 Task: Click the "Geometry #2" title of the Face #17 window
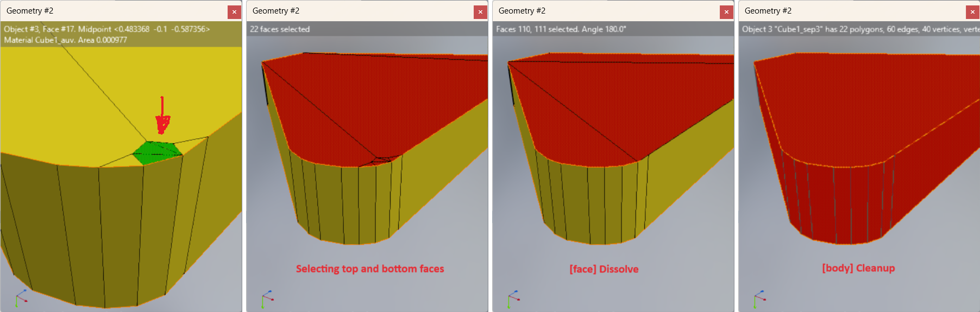[30, 11]
